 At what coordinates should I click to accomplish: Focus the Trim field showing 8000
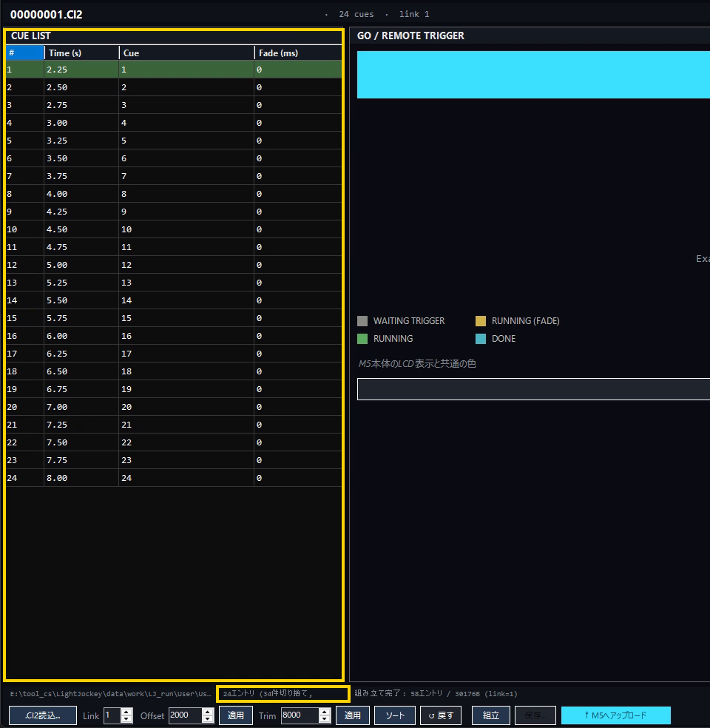click(x=300, y=715)
